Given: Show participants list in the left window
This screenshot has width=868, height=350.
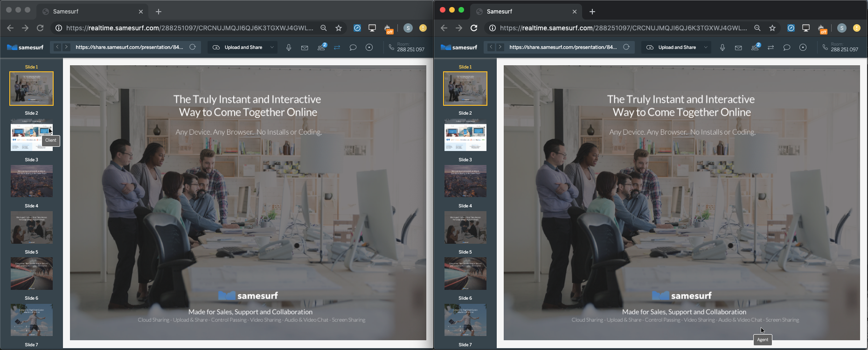Looking at the screenshot, I should click(x=321, y=47).
